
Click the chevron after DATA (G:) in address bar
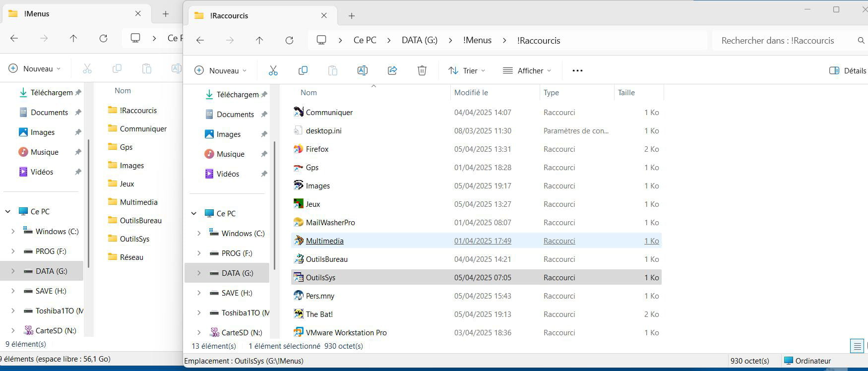pos(450,40)
